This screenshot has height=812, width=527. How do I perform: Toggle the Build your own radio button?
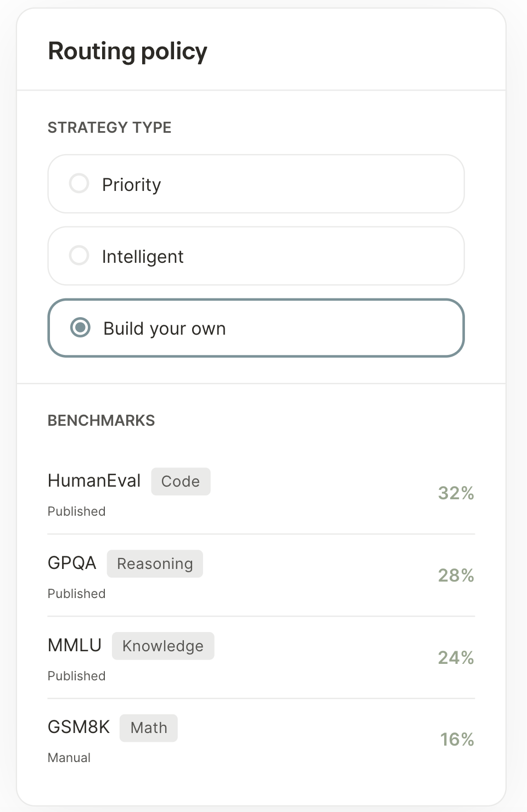(80, 328)
